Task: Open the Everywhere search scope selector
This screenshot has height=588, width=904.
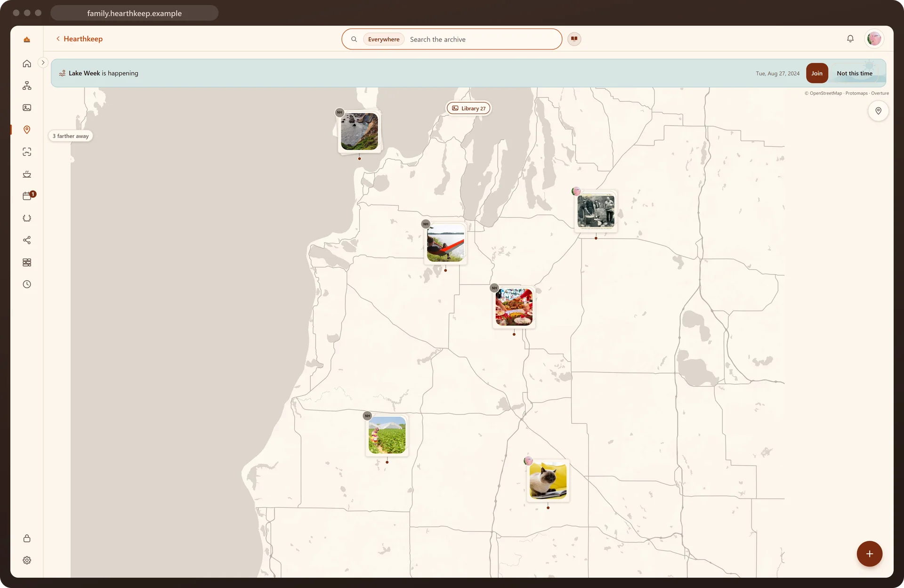Action: tap(384, 40)
